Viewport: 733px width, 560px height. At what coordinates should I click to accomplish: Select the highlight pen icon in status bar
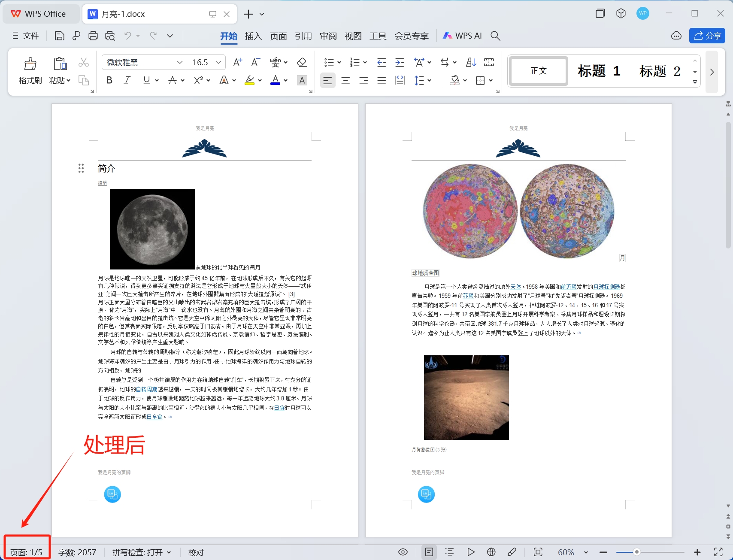tap(512, 552)
